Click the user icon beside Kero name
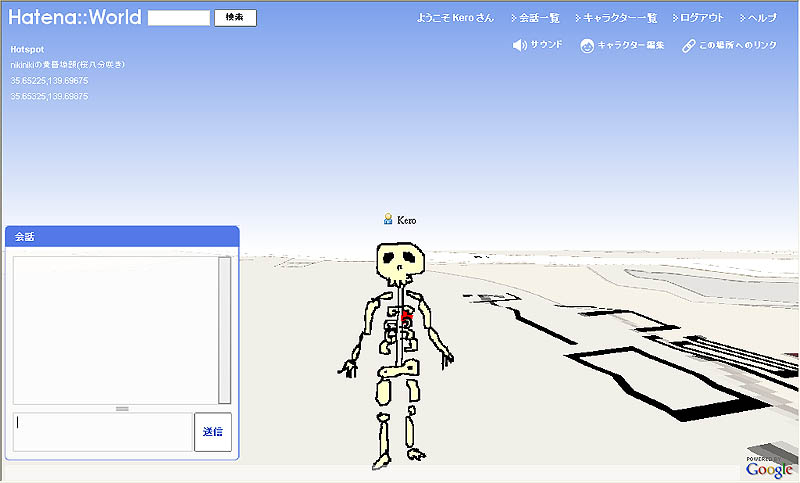 pyautogui.click(x=388, y=219)
